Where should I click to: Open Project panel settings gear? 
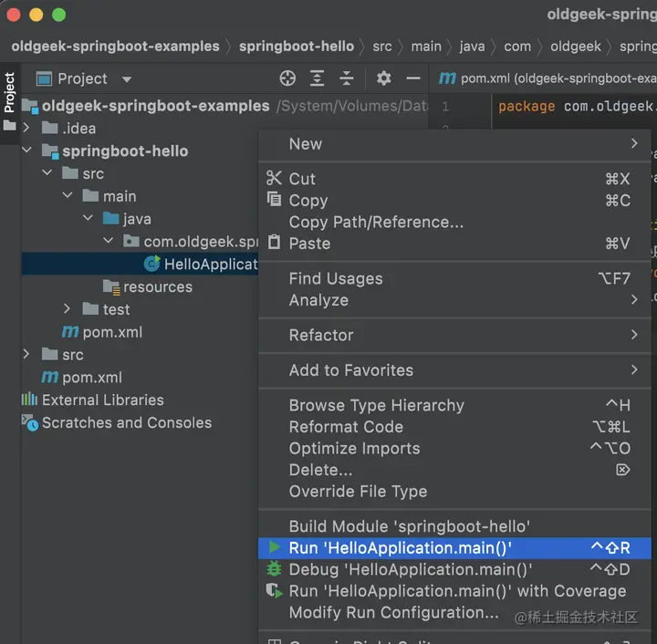point(383,78)
